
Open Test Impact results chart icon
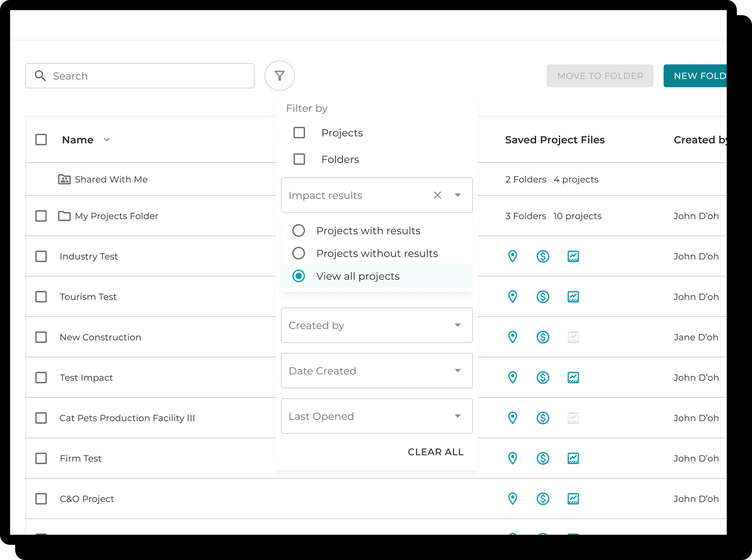pyautogui.click(x=573, y=377)
